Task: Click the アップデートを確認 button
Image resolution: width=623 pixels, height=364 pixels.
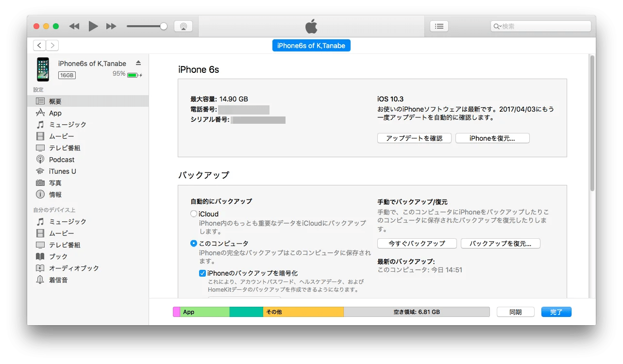Action: (414, 138)
